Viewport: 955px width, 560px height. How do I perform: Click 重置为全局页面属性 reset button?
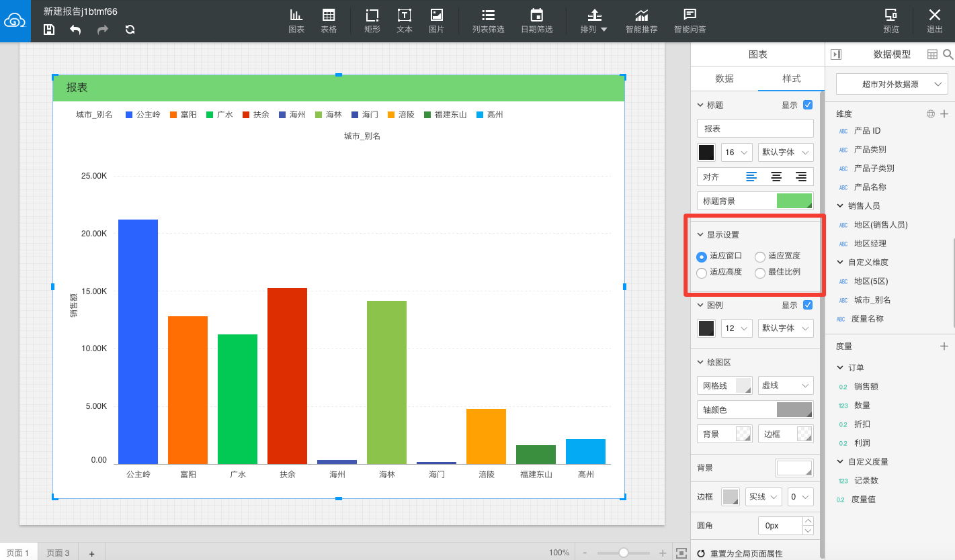[x=746, y=553]
